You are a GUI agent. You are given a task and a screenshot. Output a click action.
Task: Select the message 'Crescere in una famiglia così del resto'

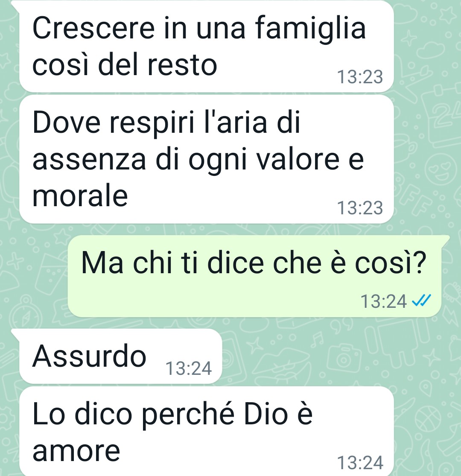pos(206,46)
